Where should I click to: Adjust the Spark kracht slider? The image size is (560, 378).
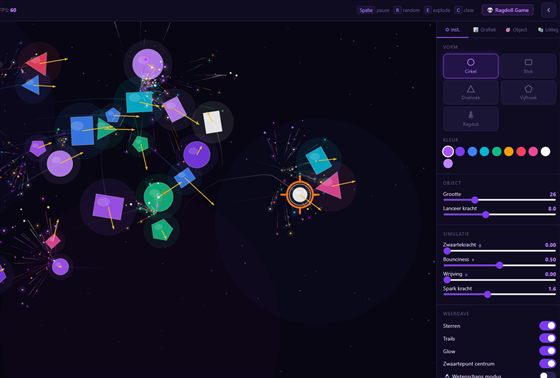pyautogui.click(x=500, y=294)
